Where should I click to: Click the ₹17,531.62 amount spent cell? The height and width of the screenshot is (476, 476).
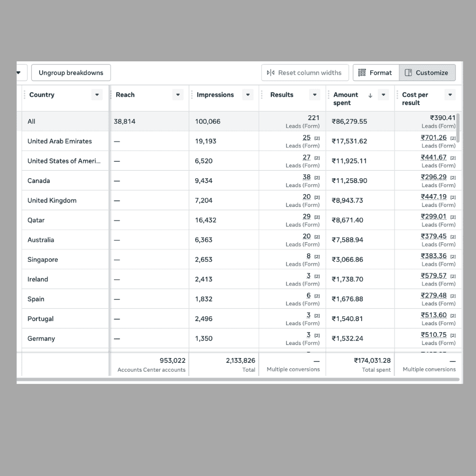coord(360,141)
